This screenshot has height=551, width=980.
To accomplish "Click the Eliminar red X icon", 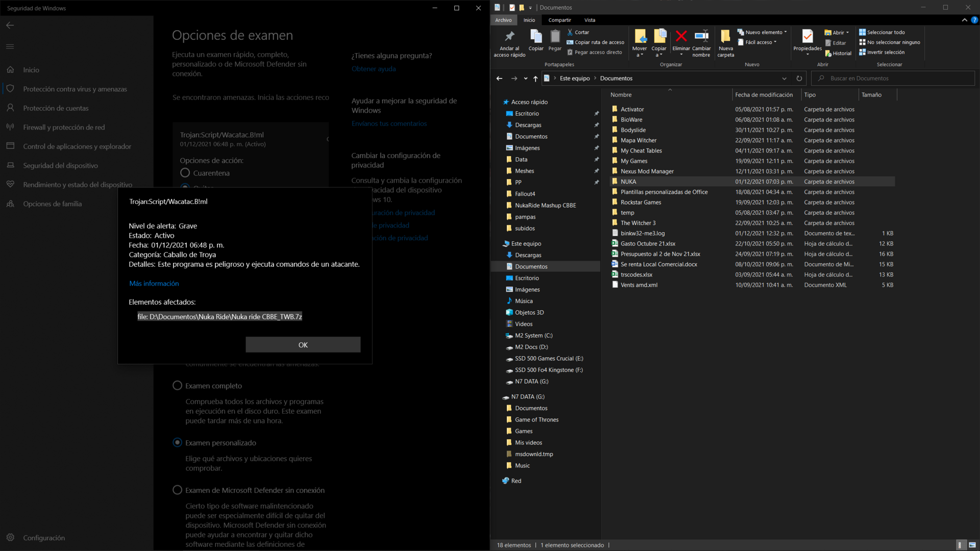I will click(681, 36).
